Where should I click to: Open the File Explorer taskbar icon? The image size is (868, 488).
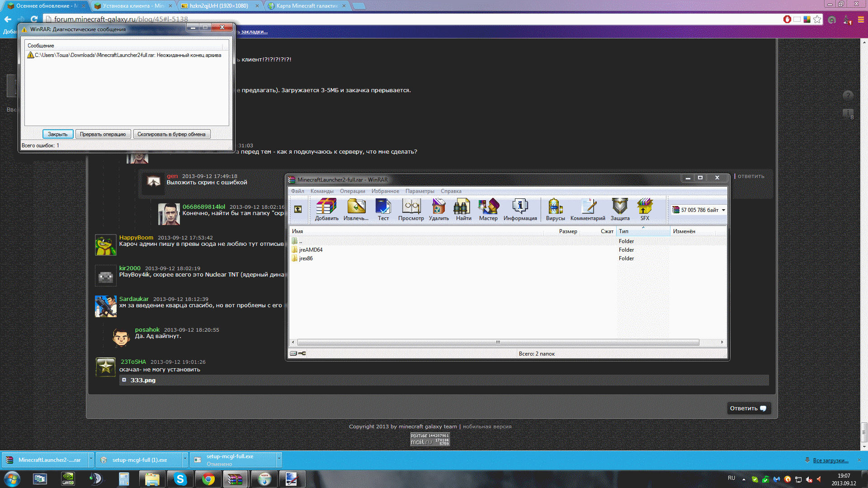[x=152, y=479]
